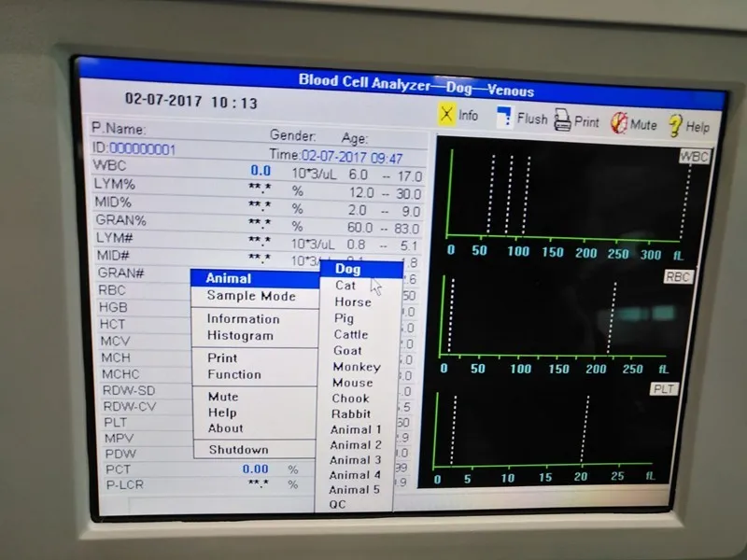Click the Age field label

pyautogui.click(x=354, y=138)
